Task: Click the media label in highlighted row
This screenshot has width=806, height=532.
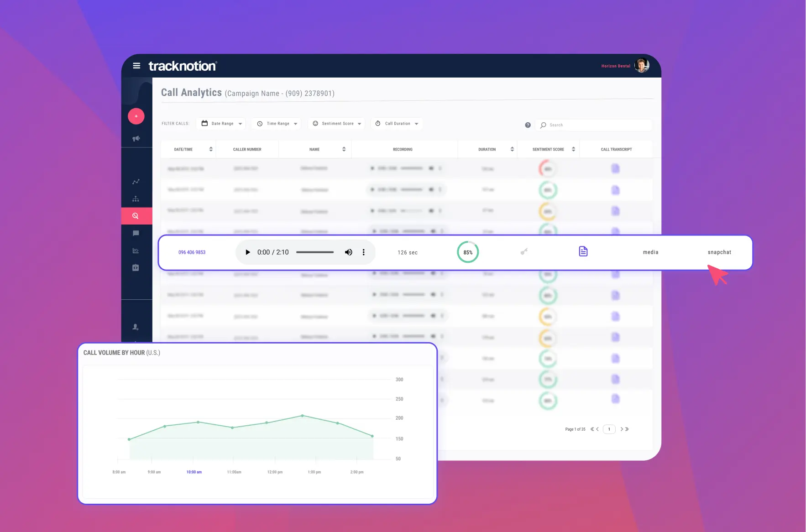Action: 650,252
